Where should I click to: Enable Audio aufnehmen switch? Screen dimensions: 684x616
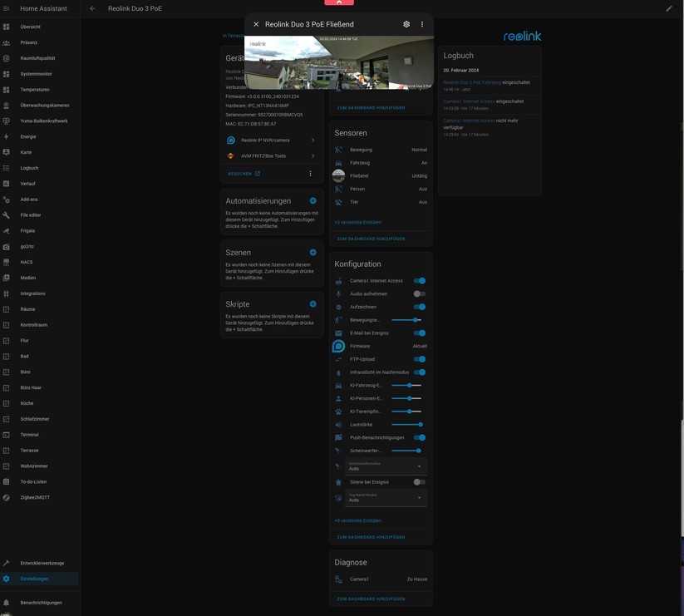(419, 294)
